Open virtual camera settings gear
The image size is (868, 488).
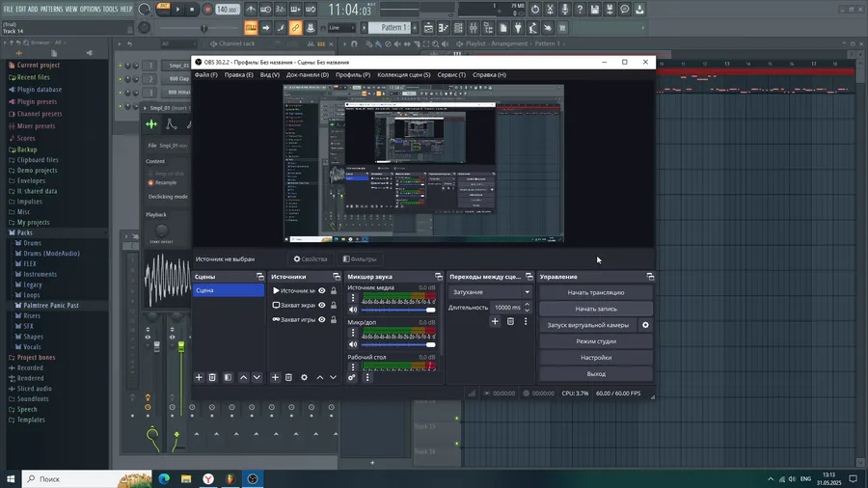coord(645,325)
